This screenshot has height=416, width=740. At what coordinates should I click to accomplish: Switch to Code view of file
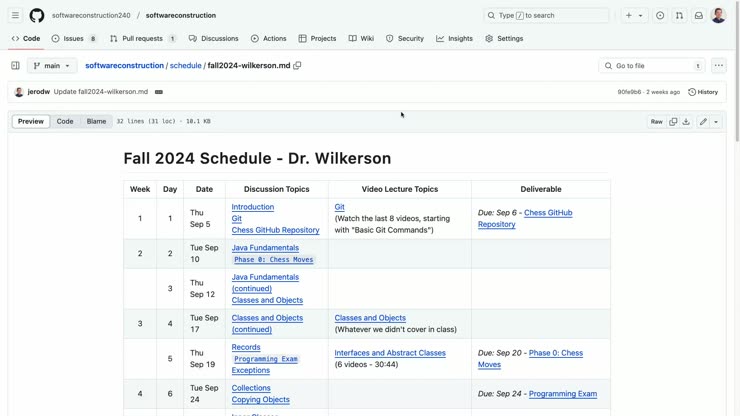coord(65,121)
